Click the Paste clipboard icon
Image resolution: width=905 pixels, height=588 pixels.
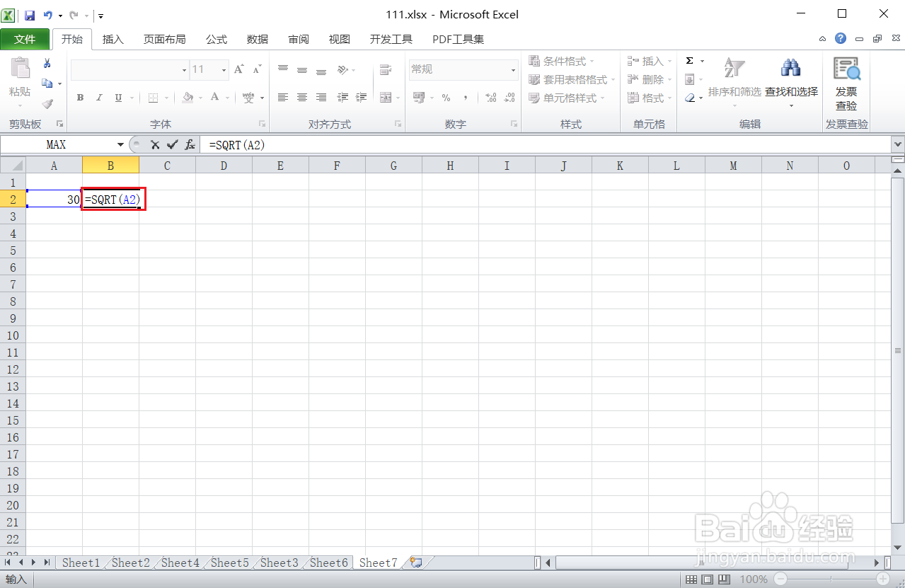(20, 68)
